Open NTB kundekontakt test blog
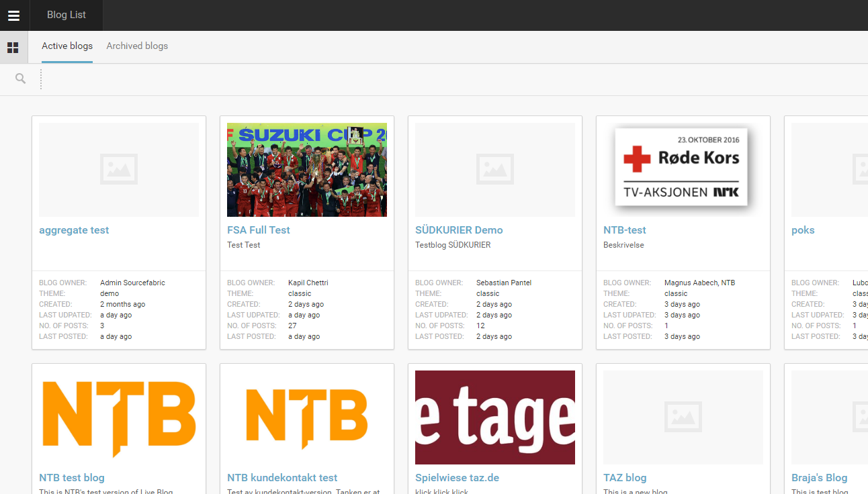Image resolution: width=868 pixels, height=494 pixels. point(282,478)
